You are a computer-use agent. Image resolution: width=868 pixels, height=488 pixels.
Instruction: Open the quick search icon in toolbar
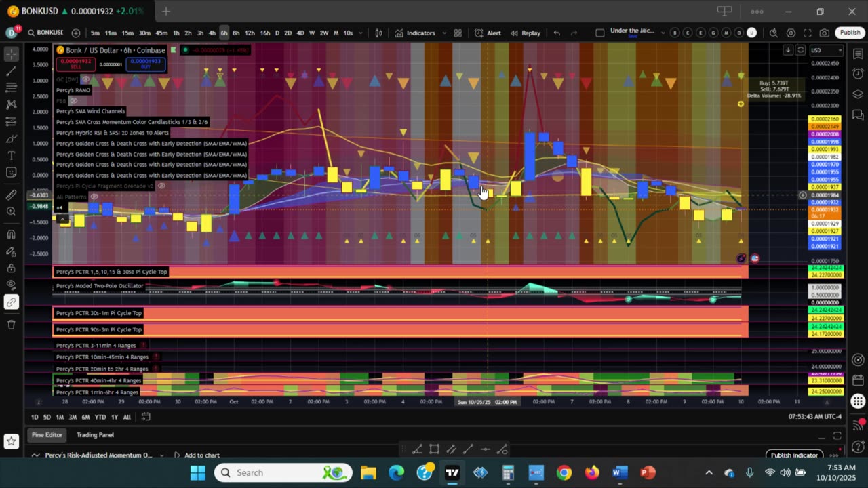(x=773, y=33)
